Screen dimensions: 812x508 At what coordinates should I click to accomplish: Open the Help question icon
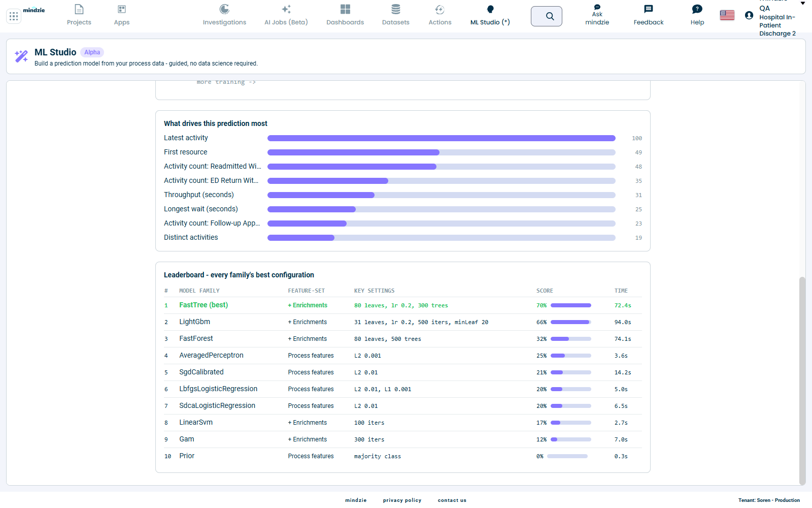coord(697,9)
